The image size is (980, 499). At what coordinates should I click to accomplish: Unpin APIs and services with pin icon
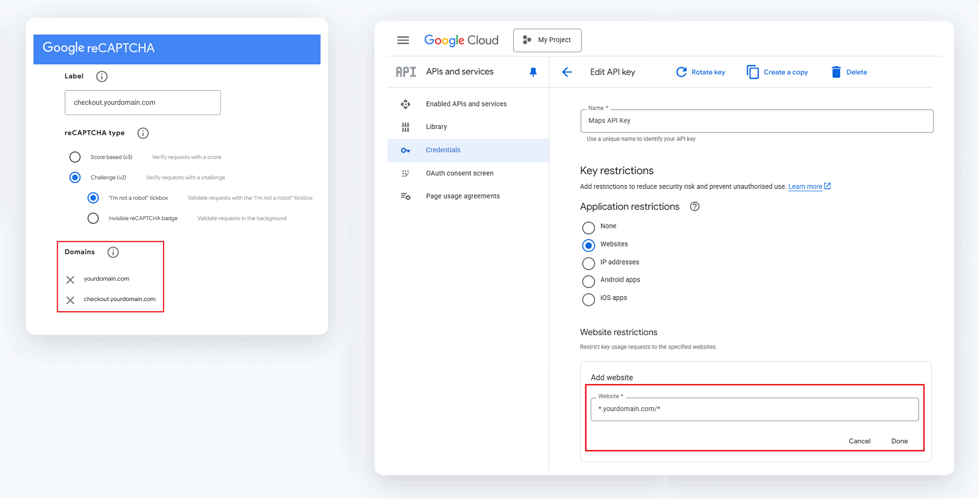pos(533,72)
